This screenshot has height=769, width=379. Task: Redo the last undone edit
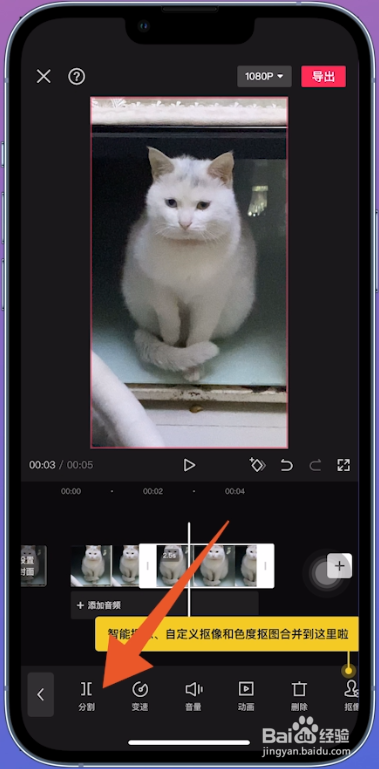coord(315,465)
